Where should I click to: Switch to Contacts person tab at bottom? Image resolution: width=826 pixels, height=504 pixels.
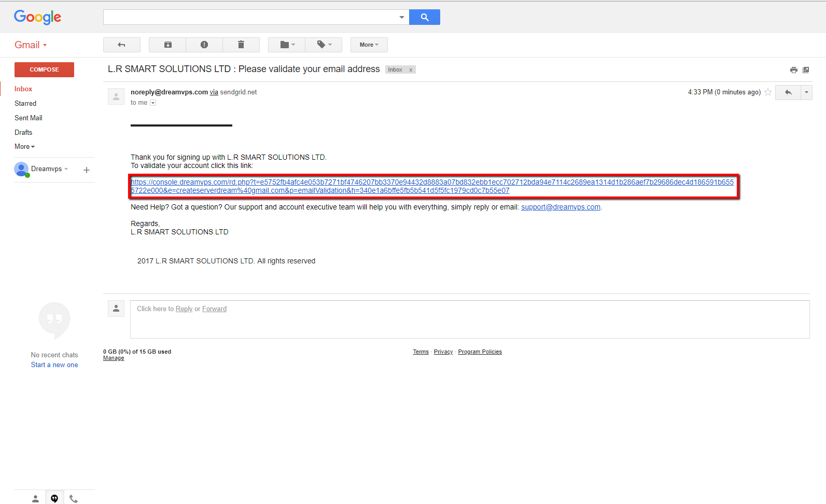pyautogui.click(x=35, y=498)
